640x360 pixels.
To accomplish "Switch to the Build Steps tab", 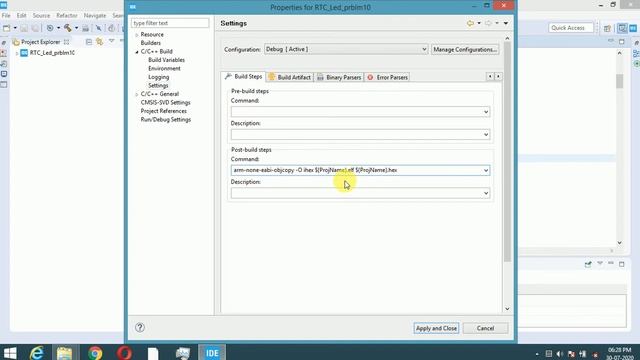I will 244,77.
